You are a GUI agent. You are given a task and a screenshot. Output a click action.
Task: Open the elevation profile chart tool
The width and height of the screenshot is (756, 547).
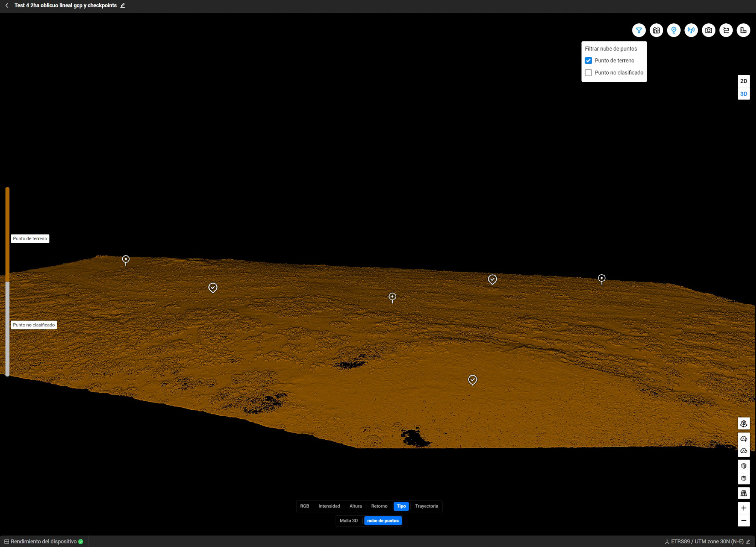pyautogui.click(x=656, y=31)
